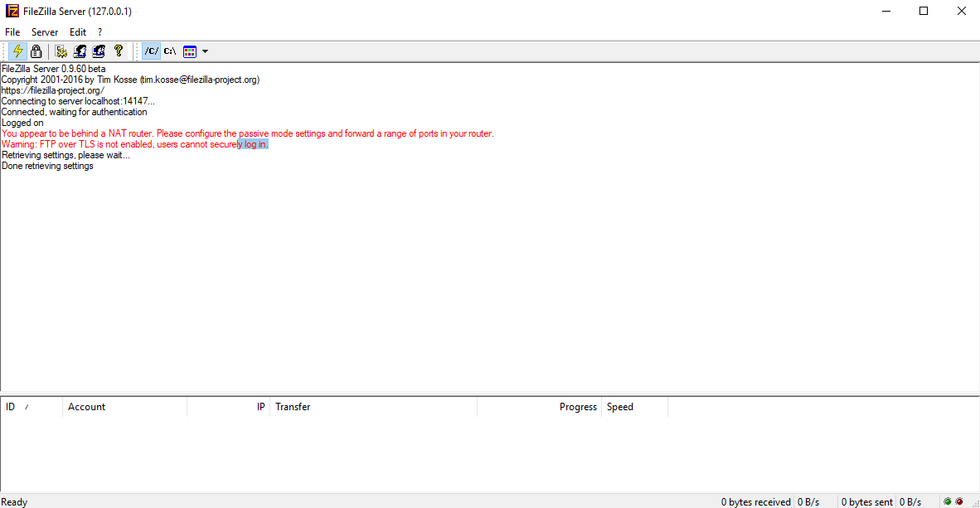Click the yellow question mark help icon

point(119,51)
